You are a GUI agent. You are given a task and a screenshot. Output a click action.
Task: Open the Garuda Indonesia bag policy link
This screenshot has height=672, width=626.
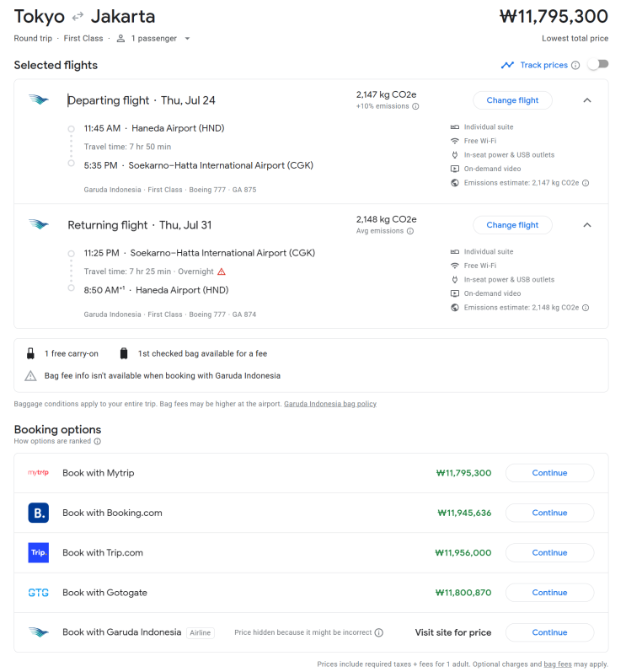(x=329, y=404)
